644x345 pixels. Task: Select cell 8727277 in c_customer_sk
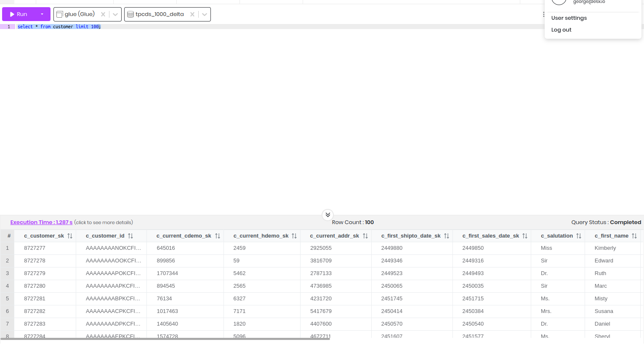click(35, 248)
